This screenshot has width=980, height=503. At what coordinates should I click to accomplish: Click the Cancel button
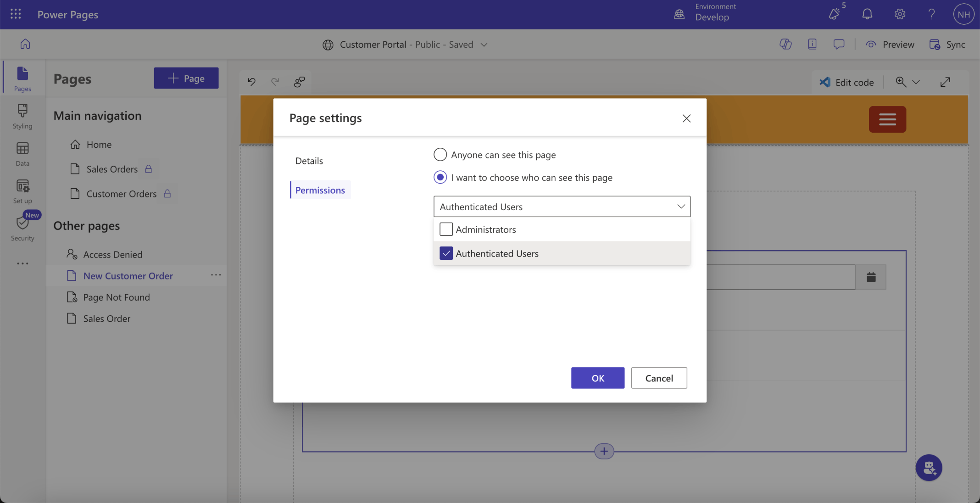(658, 378)
